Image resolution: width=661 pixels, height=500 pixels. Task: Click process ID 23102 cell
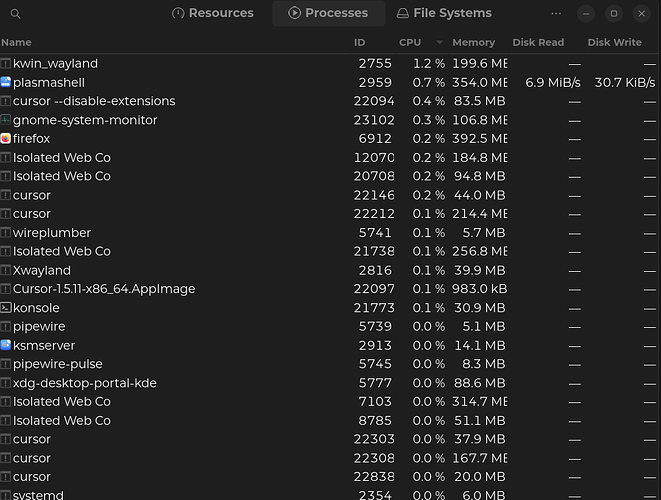pyautogui.click(x=374, y=120)
